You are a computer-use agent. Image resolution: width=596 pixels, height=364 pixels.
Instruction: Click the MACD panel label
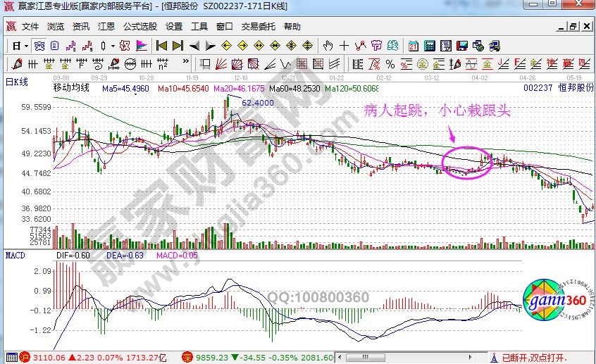point(15,256)
